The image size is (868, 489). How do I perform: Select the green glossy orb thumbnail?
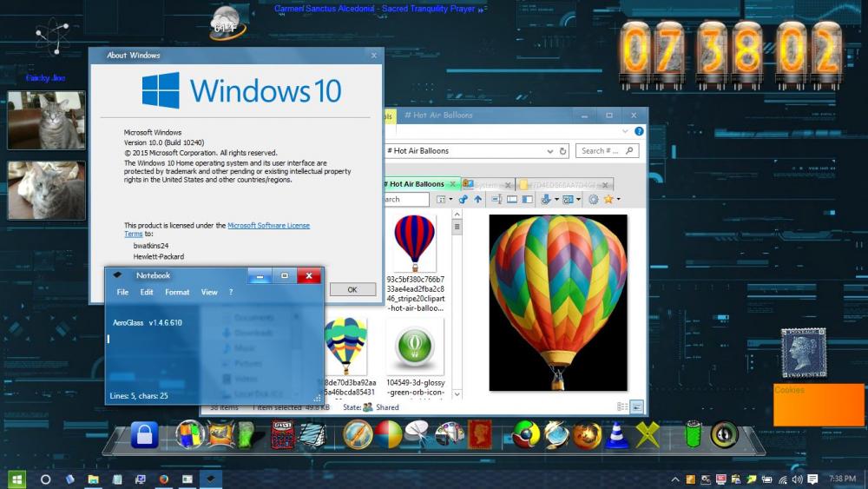pos(415,346)
